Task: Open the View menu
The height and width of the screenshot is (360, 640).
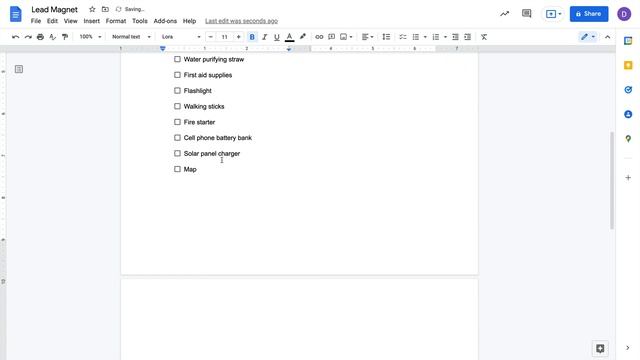Action: (x=70, y=21)
